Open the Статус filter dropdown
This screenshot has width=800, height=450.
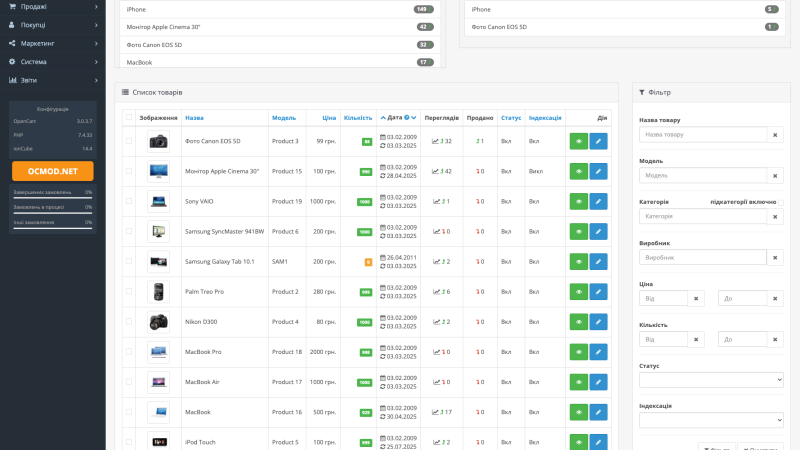pos(711,380)
